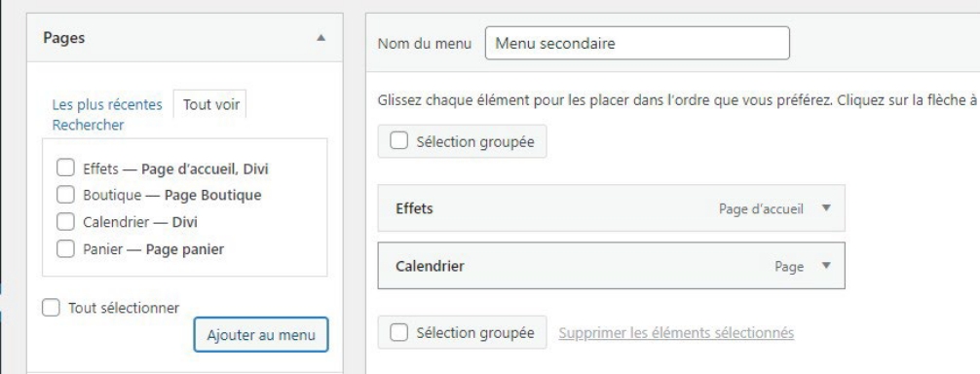980x374 pixels.
Task: Check the Boutique — Page Boutique checkbox
Action: [x=65, y=195]
